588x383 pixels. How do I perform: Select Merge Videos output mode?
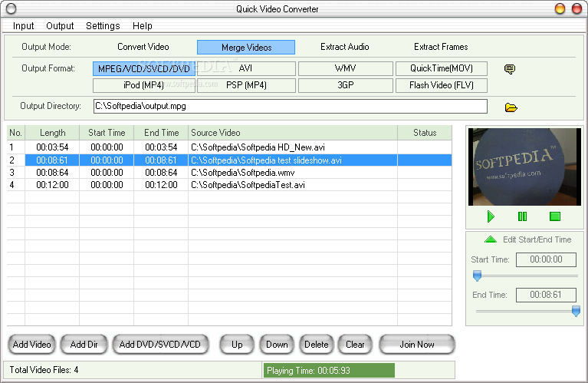pos(246,48)
